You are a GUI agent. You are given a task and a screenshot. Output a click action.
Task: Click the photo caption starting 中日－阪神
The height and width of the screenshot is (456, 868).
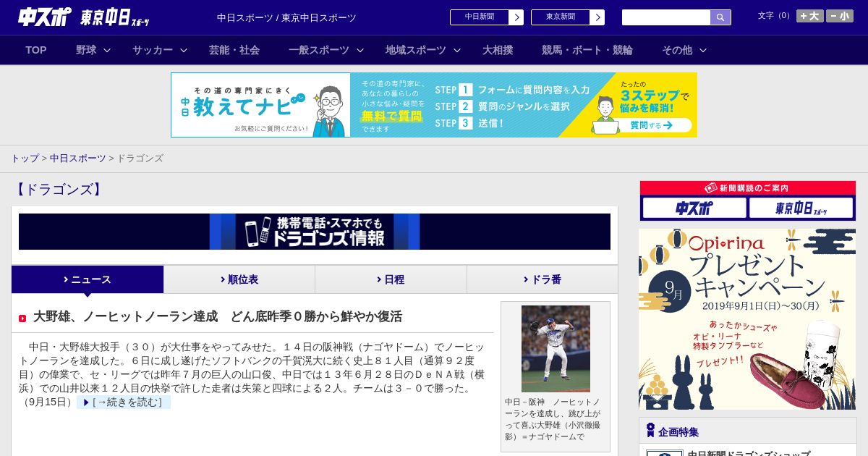tap(553, 419)
